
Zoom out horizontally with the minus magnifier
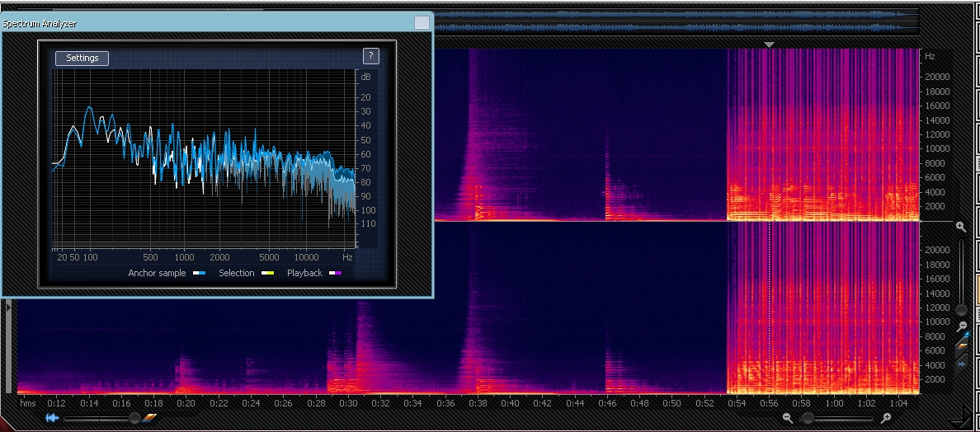point(787,419)
